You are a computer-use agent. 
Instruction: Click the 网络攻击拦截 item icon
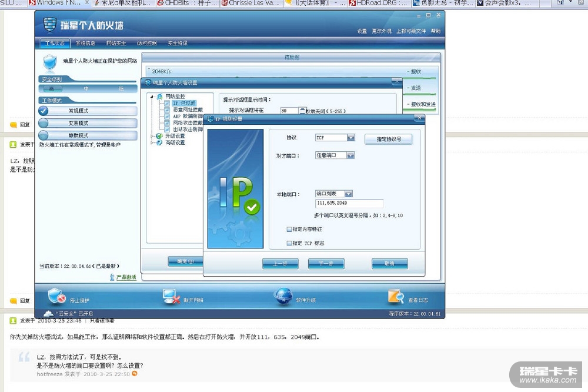click(x=167, y=122)
